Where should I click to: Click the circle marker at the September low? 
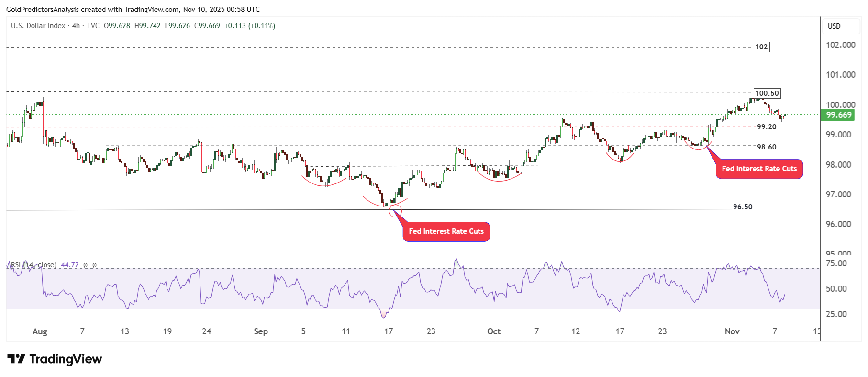pyautogui.click(x=395, y=210)
